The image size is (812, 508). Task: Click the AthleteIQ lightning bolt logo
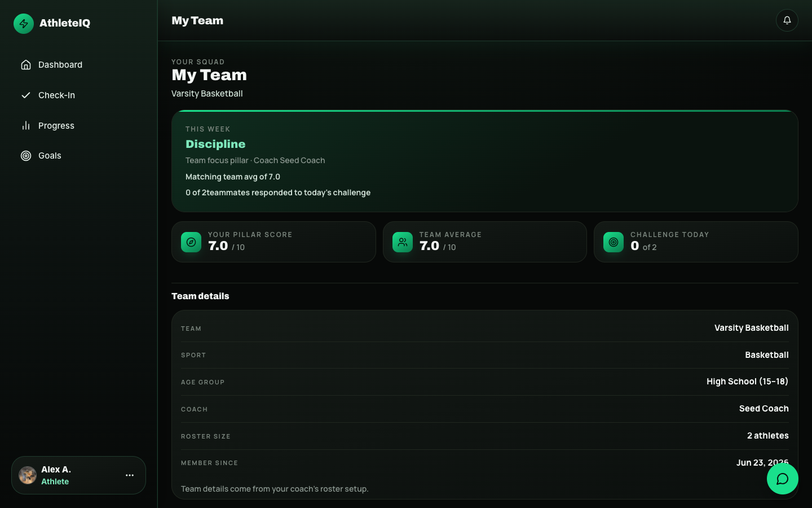[x=24, y=24]
